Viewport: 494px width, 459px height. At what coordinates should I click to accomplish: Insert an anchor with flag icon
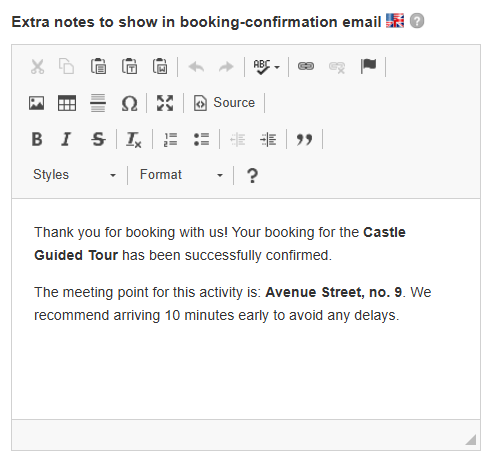(x=368, y=66)
